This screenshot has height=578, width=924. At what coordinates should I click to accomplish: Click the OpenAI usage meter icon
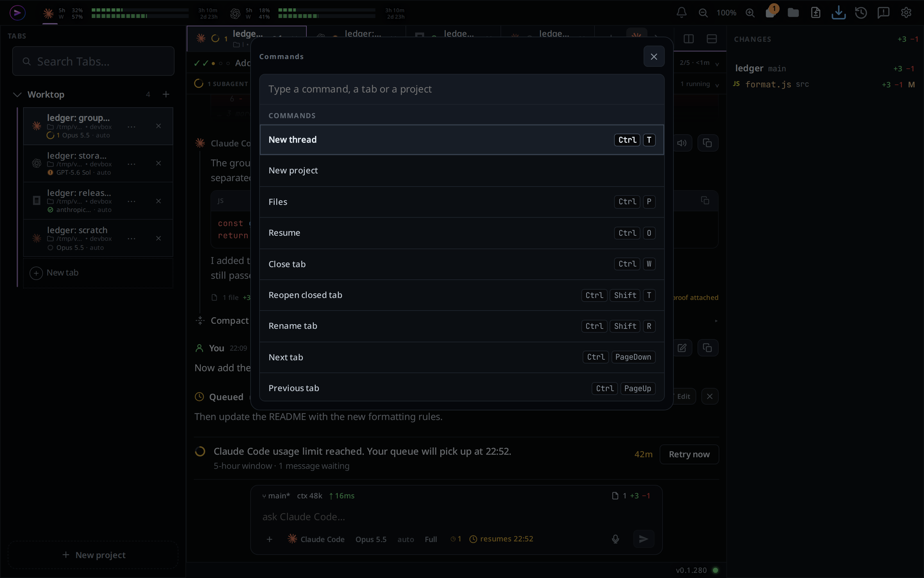[235, 13]
